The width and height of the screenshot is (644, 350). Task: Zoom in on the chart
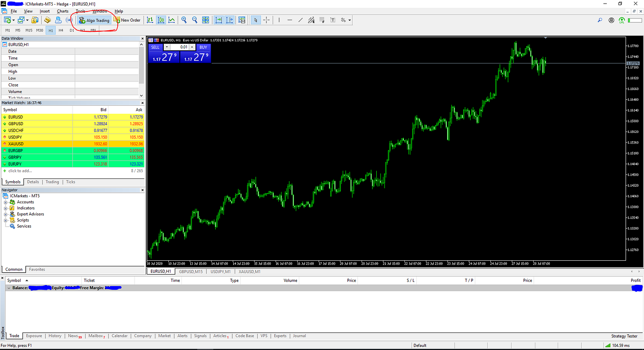(x=184, y=20)
